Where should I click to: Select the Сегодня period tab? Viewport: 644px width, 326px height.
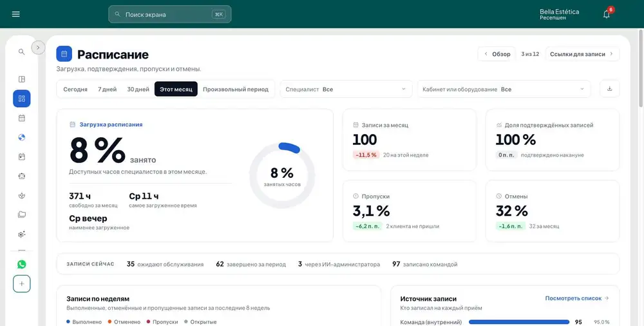[x=75, y=89]
